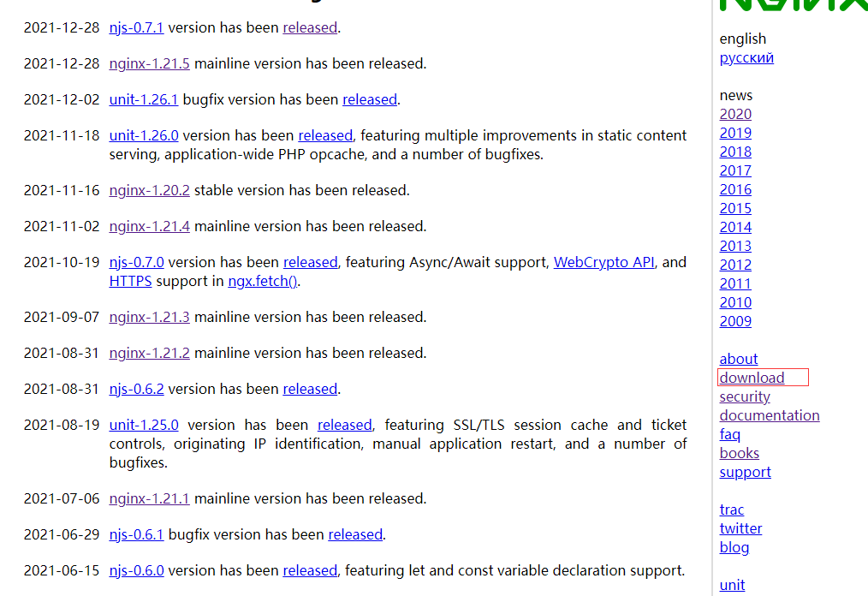Viewport: 868px width, 596px height.
Task: Open the HTTPS support link
Action: (130, 282)
